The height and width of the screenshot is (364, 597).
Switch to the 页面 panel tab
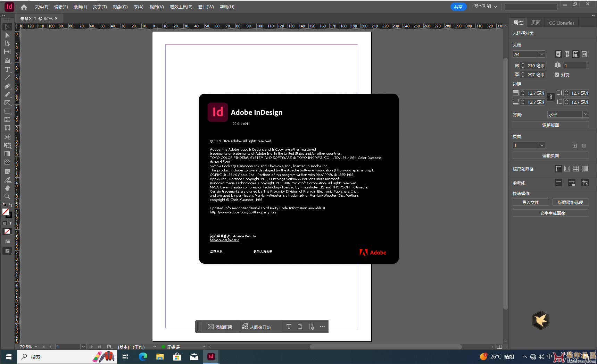tap(536, 23)
